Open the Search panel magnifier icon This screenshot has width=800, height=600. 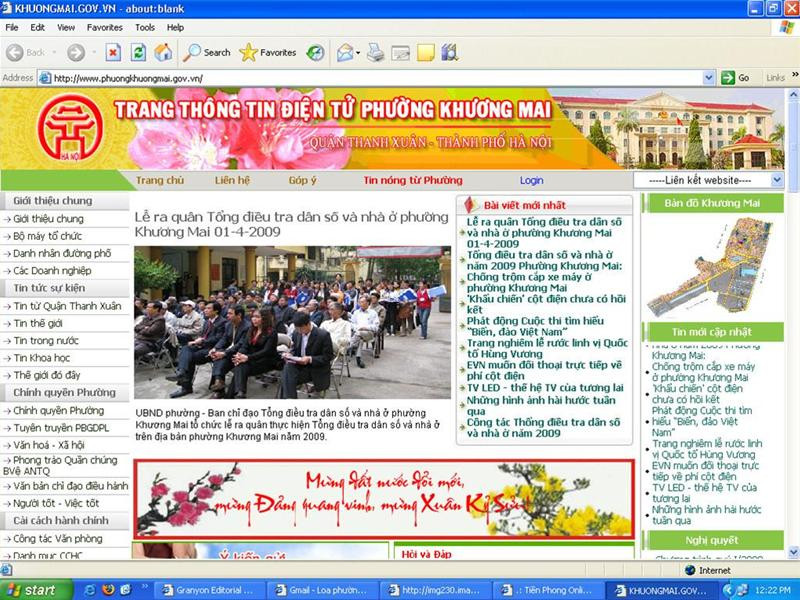194,52
